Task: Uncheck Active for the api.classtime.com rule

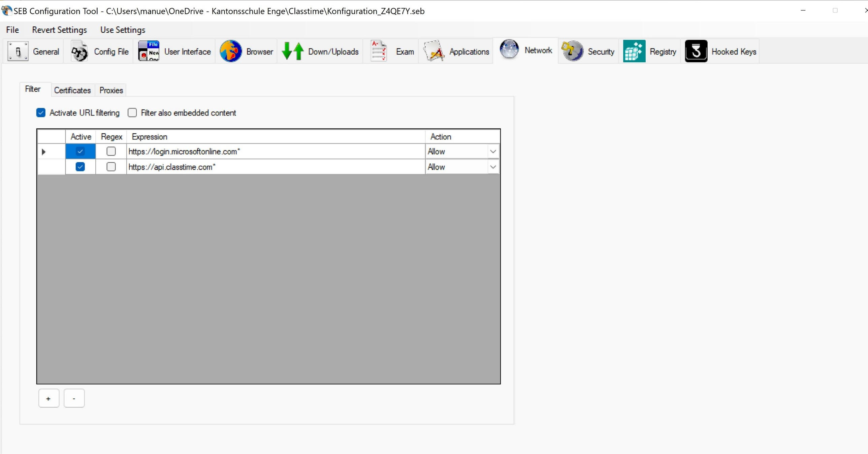Action: point(80,166)
